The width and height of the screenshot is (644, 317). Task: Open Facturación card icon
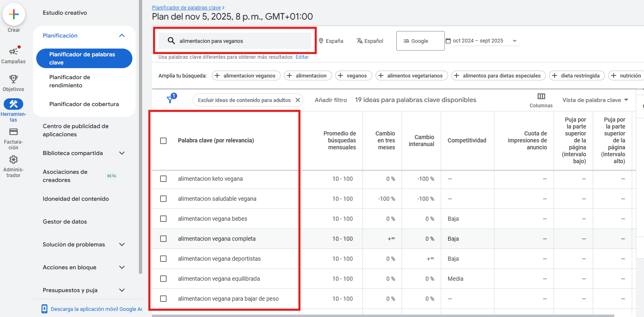(13, 132)
